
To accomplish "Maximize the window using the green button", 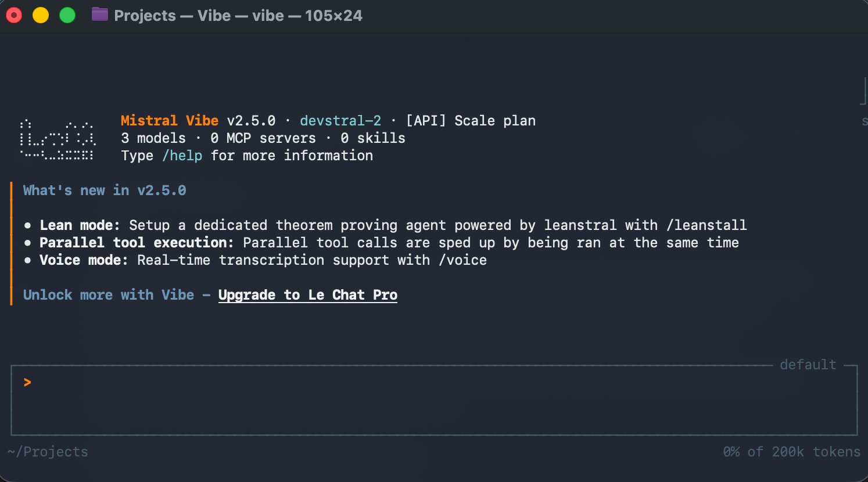I will (67, 15).
